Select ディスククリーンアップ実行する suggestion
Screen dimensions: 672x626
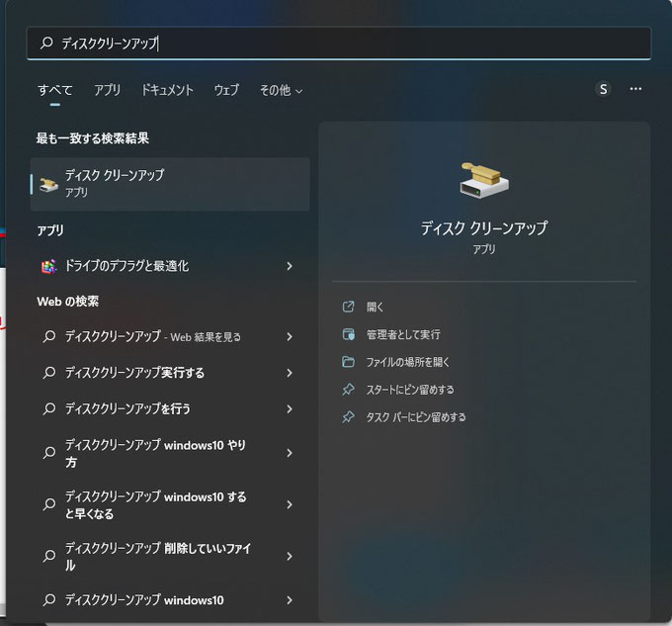[170, 373]
